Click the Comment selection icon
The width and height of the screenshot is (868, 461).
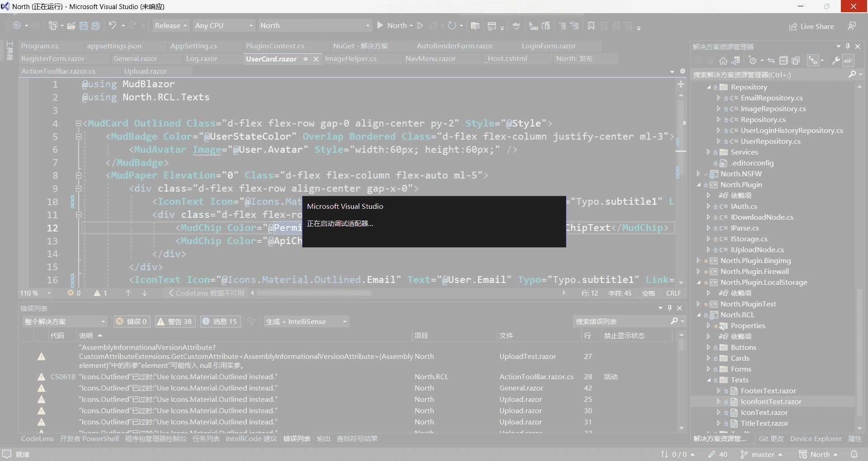point(562,26)
